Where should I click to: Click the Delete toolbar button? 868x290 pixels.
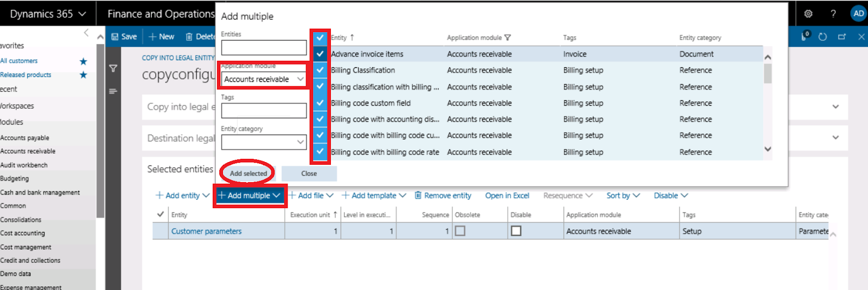200,37
